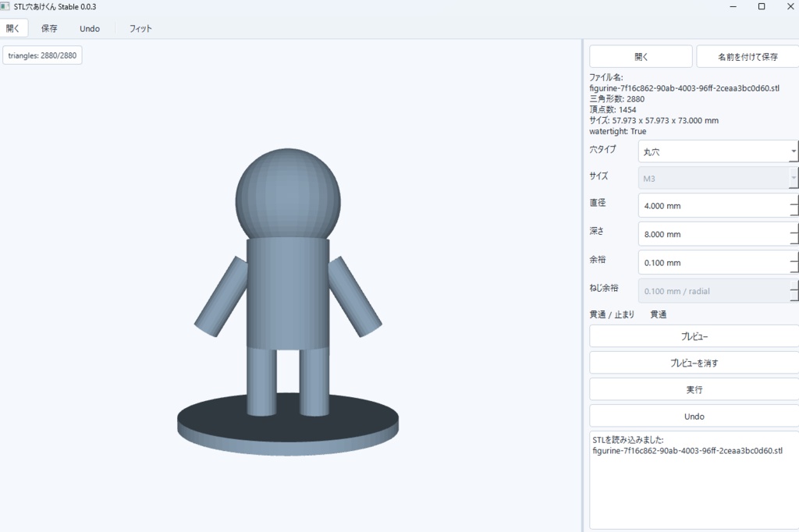Click 実行 to execute hole drilling
This screenshot has width=799, height=532.
point(694,389)
